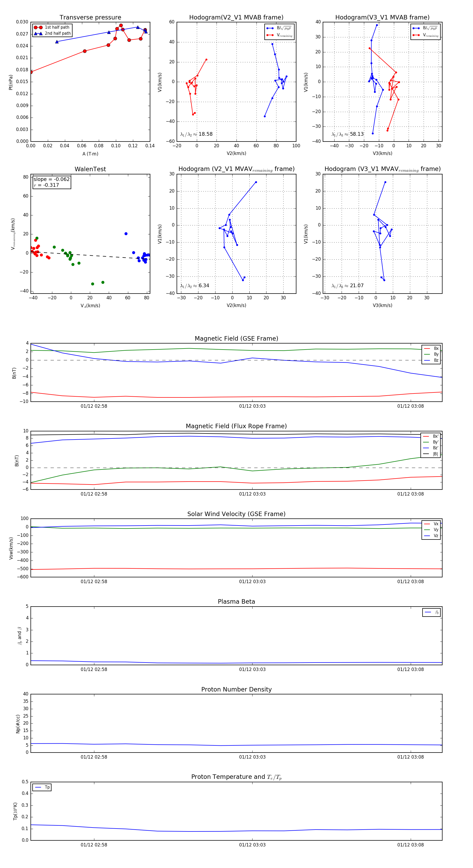This screenshot has width=473, height=868.
Task: Select the Bz legend entry in GSE magnetic field plot
Action: coord(431,360)
